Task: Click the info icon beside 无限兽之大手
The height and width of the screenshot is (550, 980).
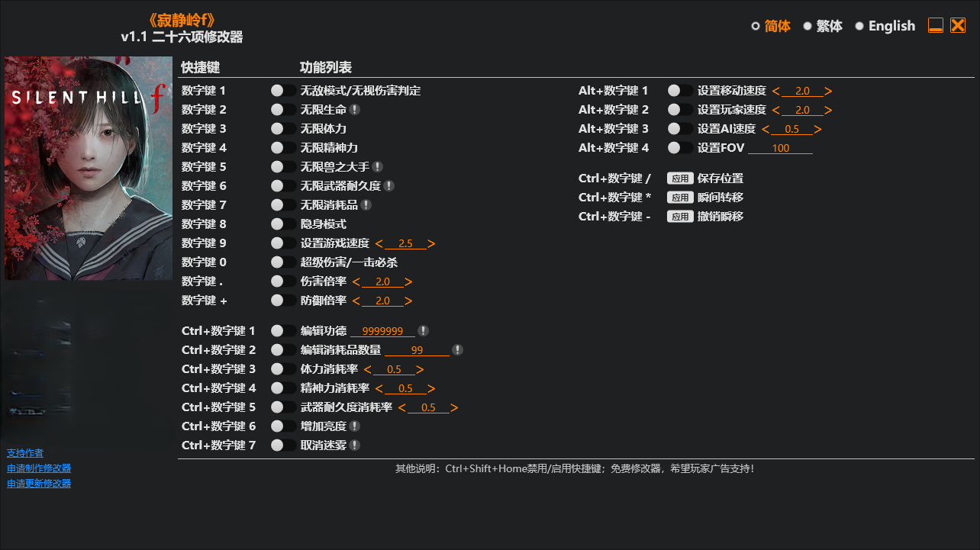Action: click(378, 167)
